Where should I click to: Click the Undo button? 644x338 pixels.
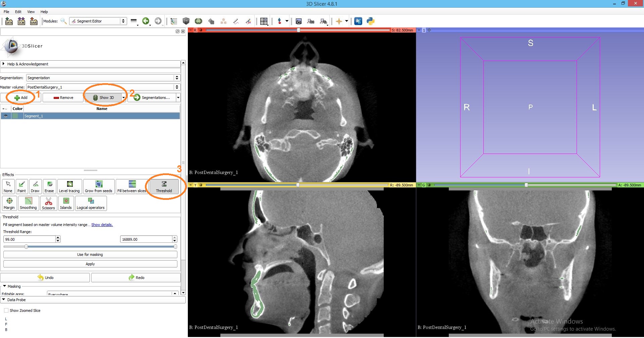[45, 278]
